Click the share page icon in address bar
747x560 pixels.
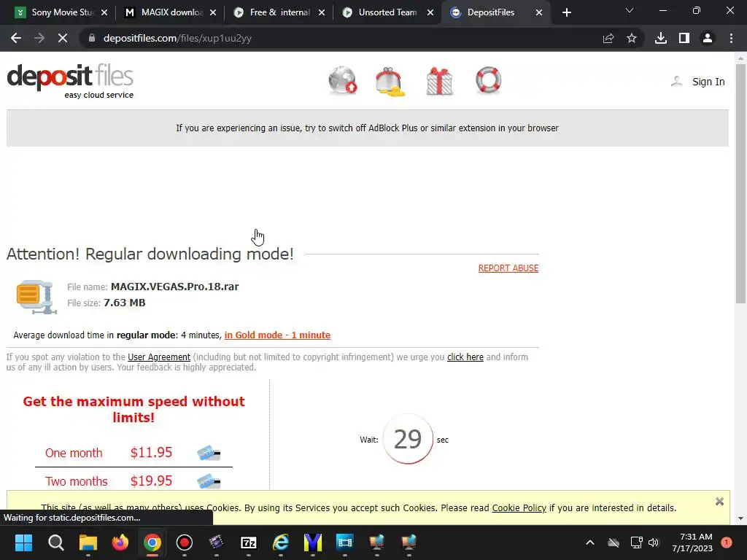(x=608, y=38)
